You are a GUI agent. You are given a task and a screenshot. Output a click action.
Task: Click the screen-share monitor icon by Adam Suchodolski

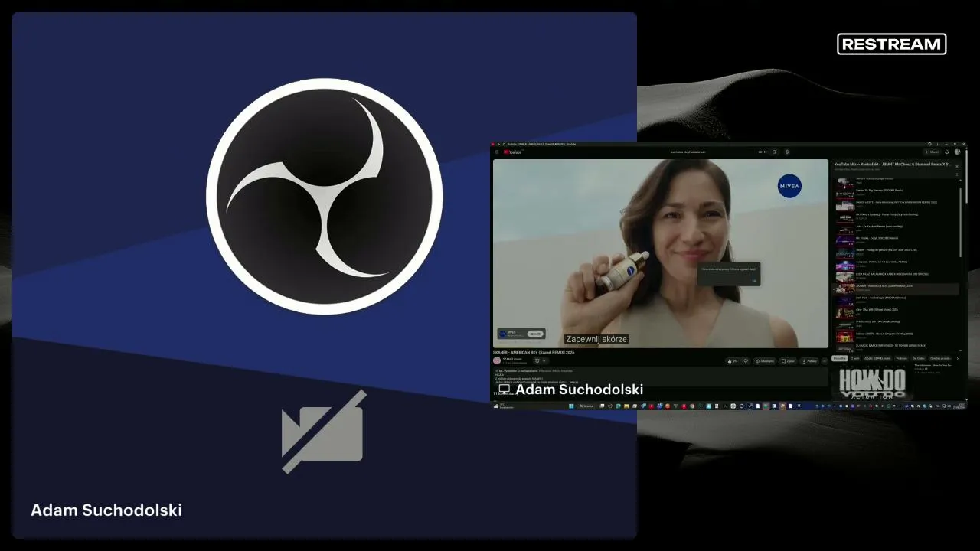click(x=505, y=389)
